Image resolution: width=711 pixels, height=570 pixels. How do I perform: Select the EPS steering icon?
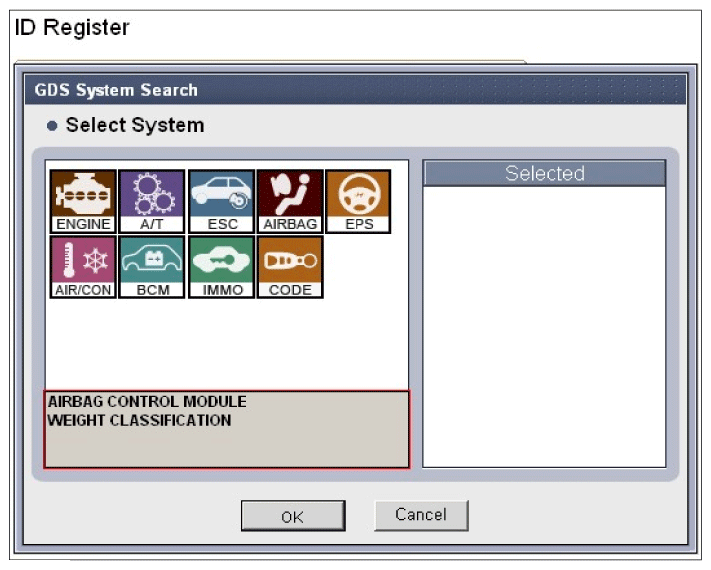tap(358, 201)
